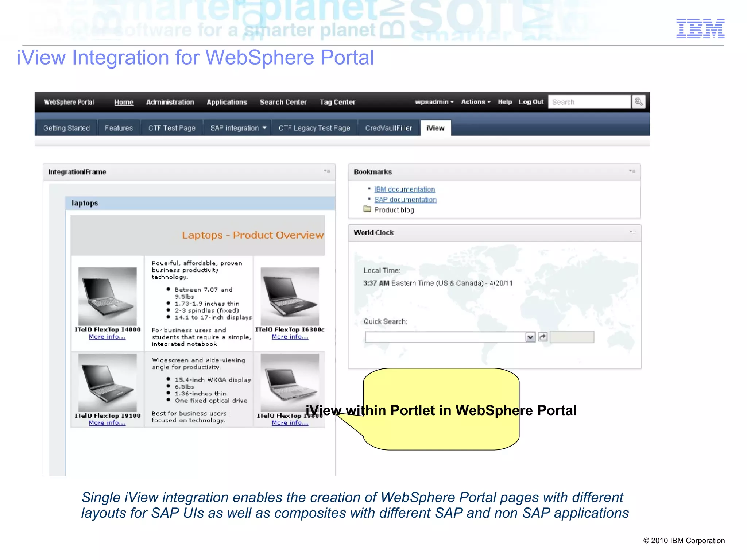Click the Quick Search text field

445,337
